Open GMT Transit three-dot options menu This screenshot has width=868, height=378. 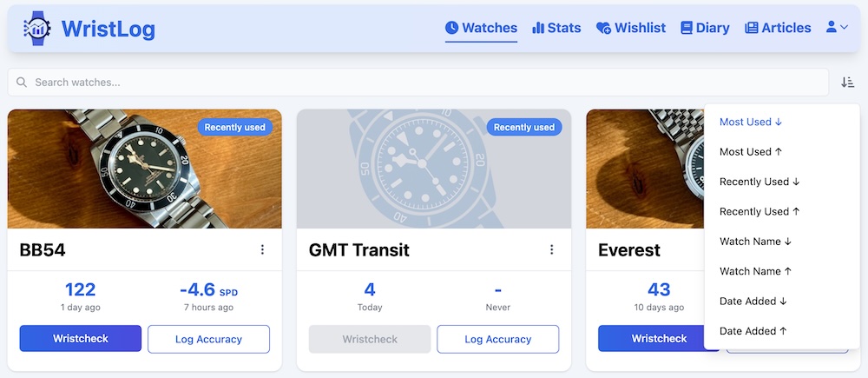coord(551,250)
